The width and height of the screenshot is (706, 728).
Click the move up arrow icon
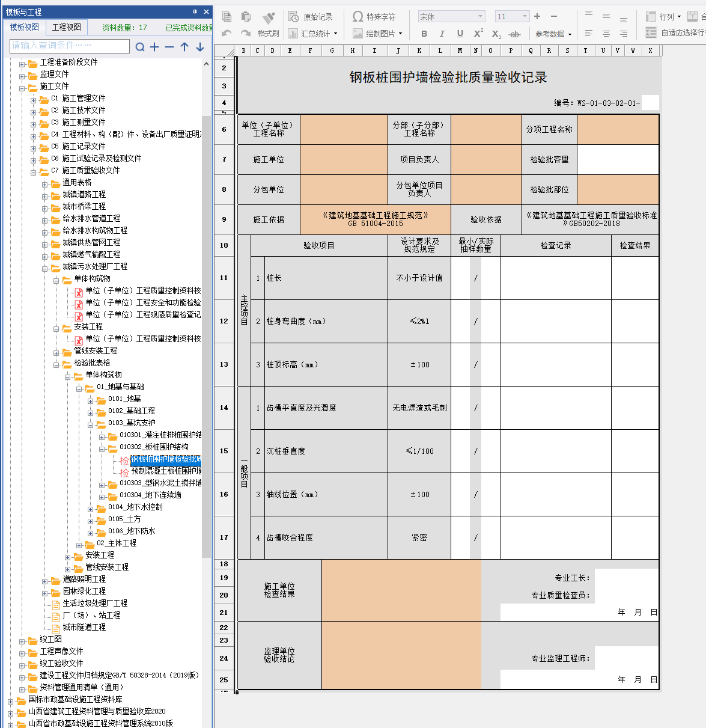click(184, 46)
